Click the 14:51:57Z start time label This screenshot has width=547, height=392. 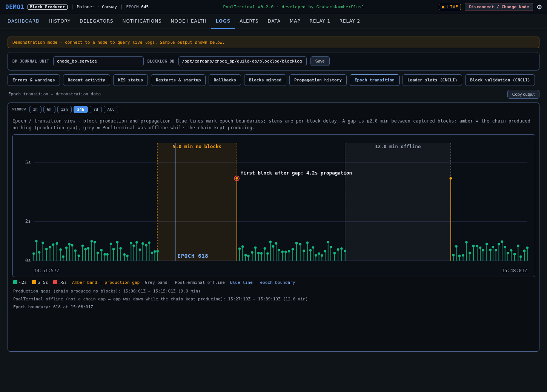coord(47,271)
